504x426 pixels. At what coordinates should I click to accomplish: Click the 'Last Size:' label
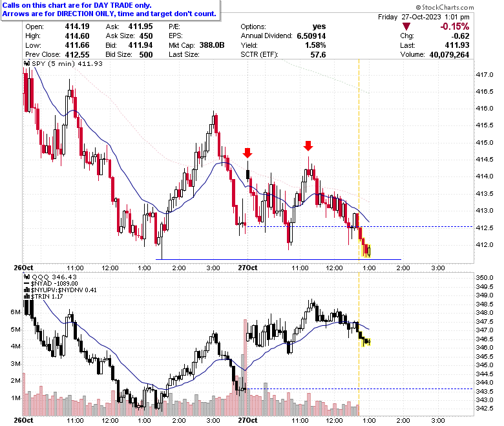click(x=184, y=54)
